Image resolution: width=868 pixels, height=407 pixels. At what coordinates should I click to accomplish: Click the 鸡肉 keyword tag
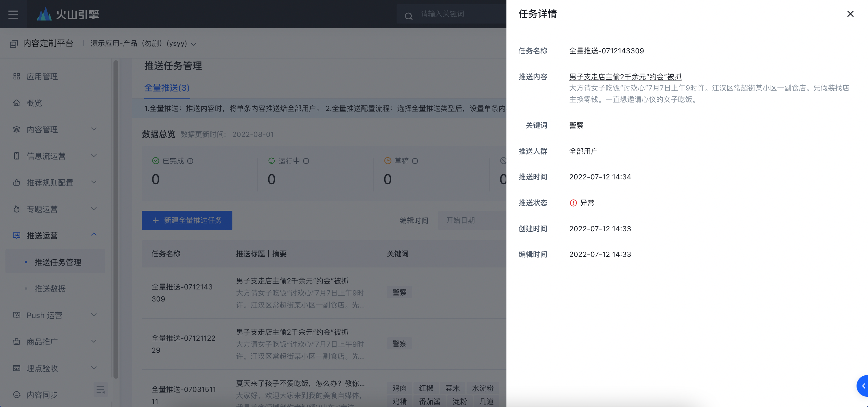pos(399,388)
